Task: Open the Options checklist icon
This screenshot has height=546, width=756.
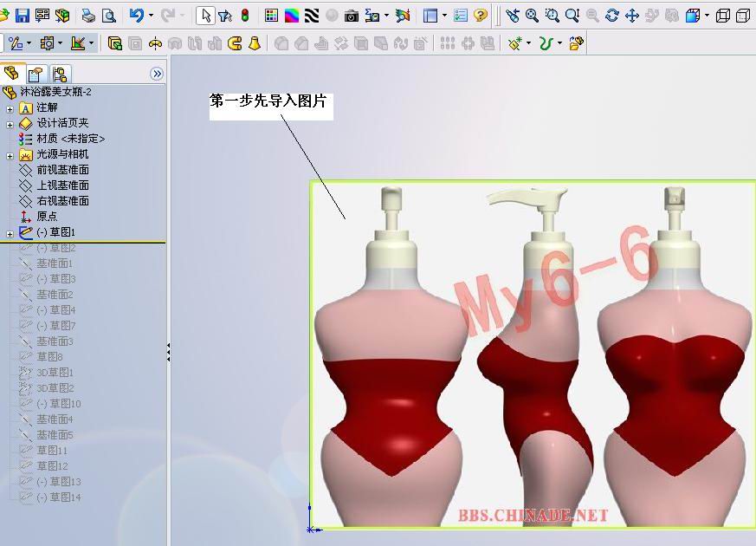Action: point(461,16)
